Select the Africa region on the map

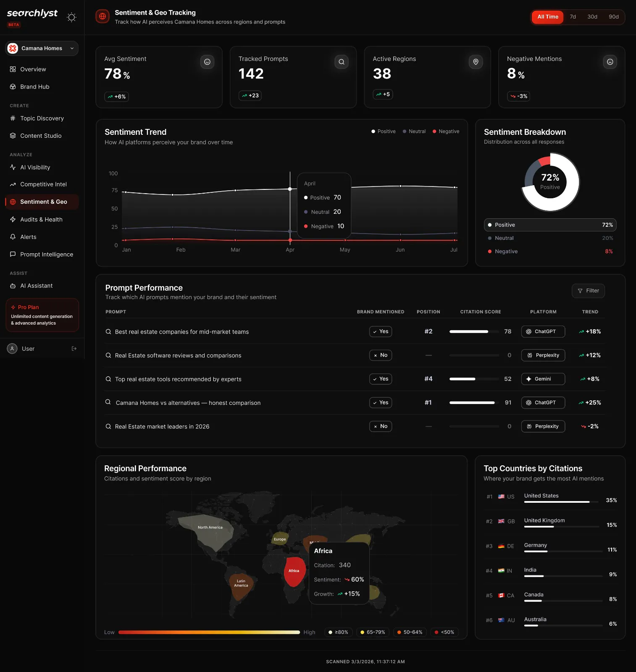[x=294, y=571]
